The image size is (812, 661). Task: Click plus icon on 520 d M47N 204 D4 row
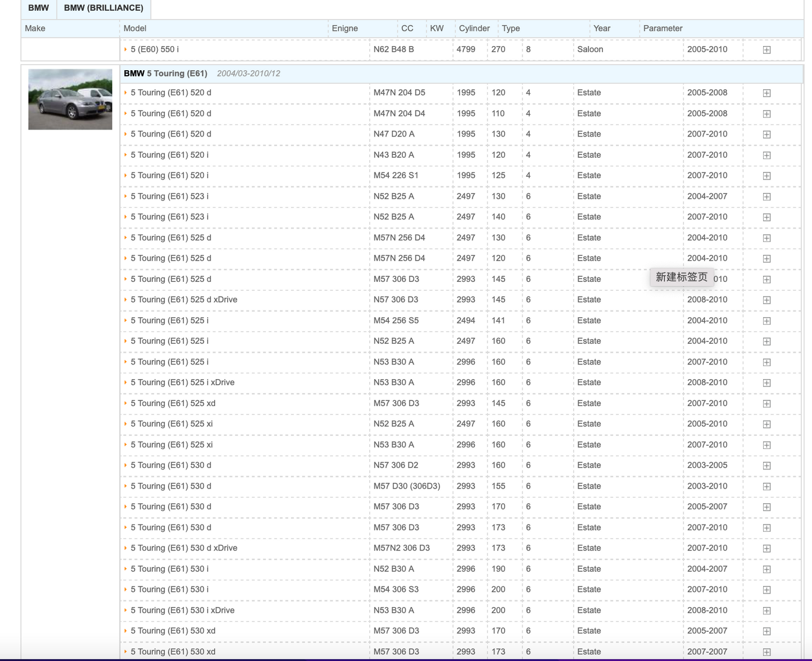[766, 114]
